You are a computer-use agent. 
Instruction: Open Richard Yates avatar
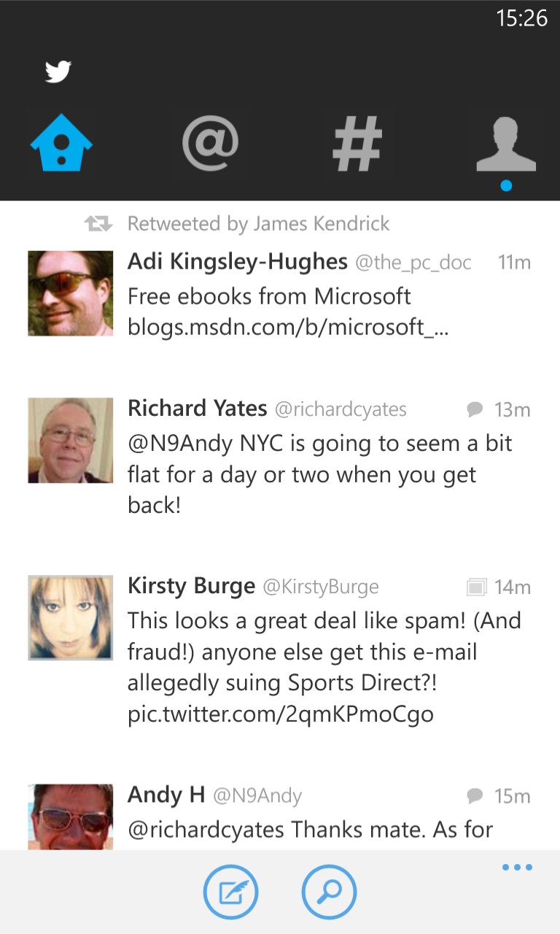(x=71, y=440)
